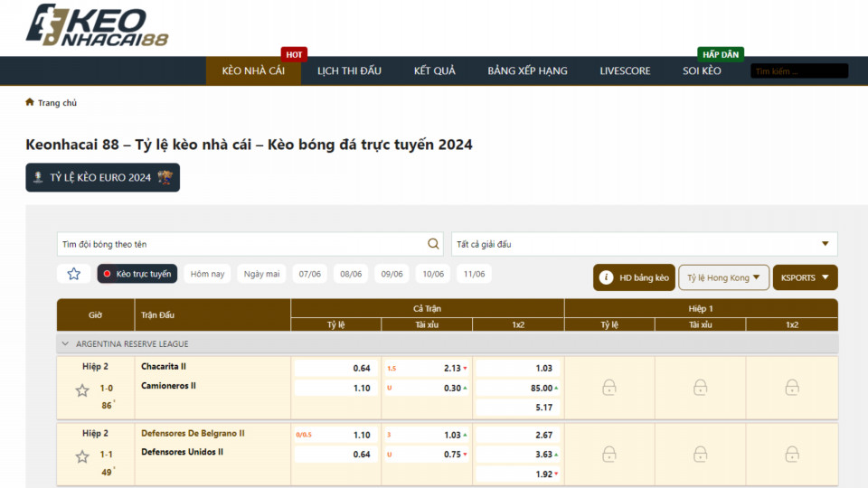Click the star favorites filter button
The image size is (868, 488).
[x=73, y=274]
